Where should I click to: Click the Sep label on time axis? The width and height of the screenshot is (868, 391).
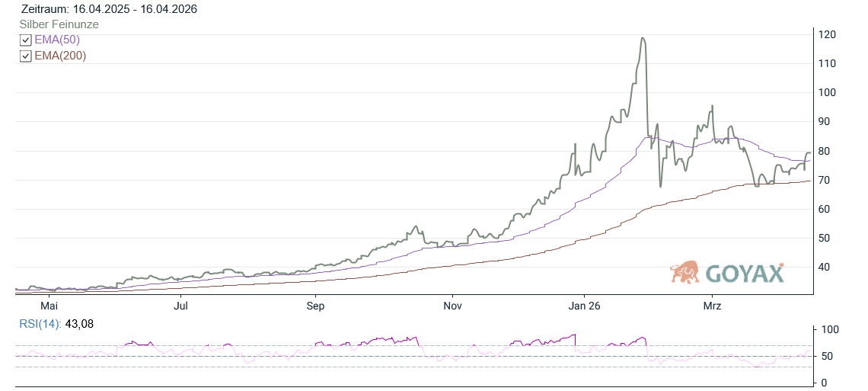click(315, 306)
